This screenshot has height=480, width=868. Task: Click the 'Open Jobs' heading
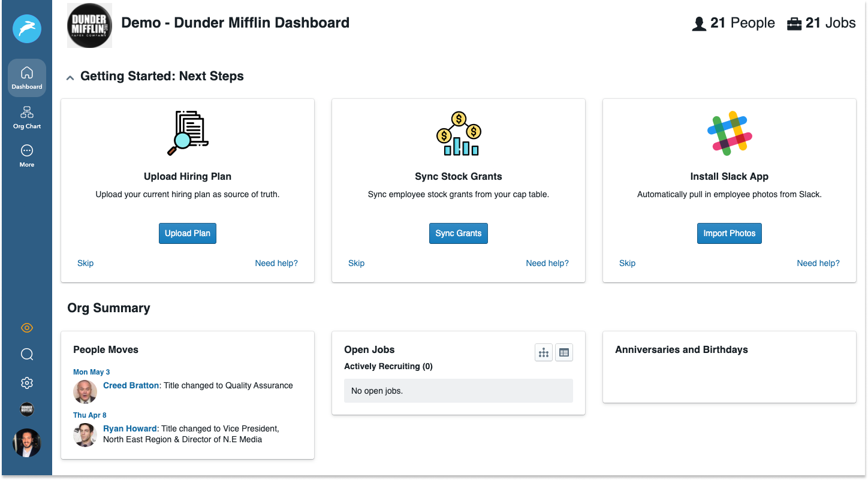pyautogui.click(x=370, y=349)
